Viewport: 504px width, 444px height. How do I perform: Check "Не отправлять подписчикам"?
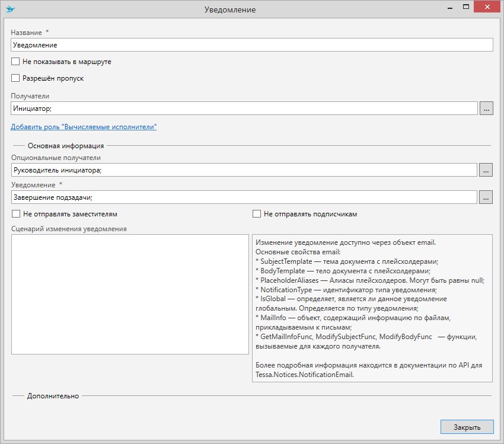[257, 214]
